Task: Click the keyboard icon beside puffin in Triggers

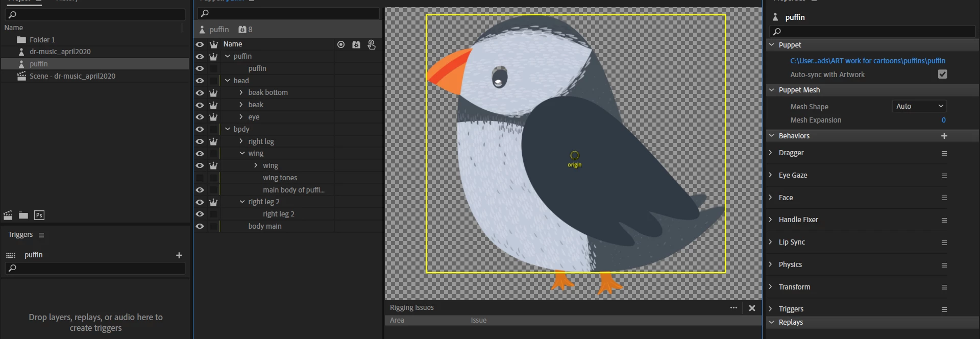Action: tap(11, 255)
